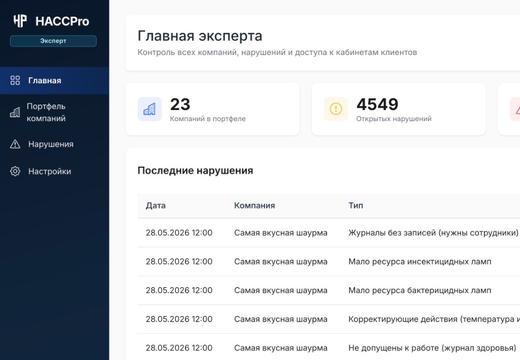Click company in Мало ресурса инсектицидных row
520x360 pixels.
281,262
